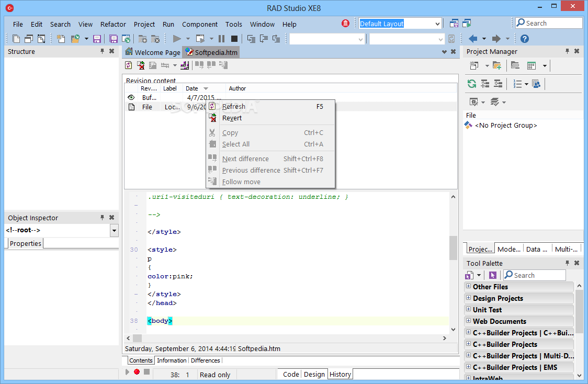Click the Refresh revision icon in History toolbar
The image size is (588, 384).
coord(128,65)
